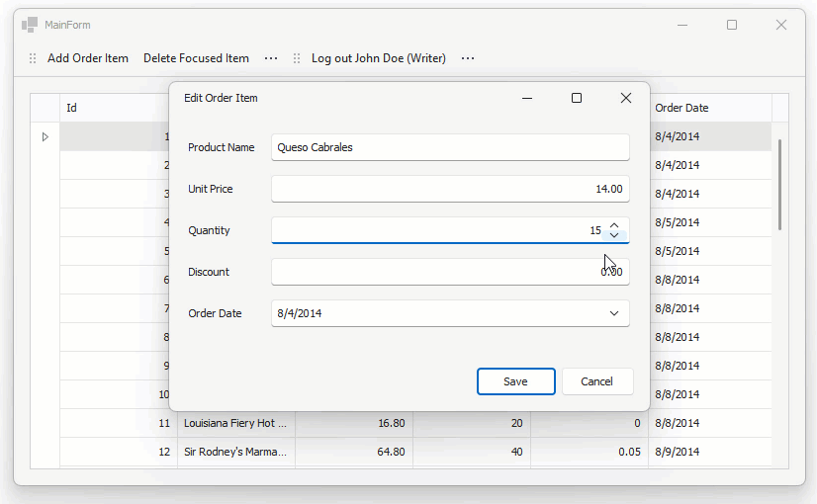Image resolution: width=817 pixels, height=504 pixels.
Task: Click the Order Date text 8/4/2014 in dialog
Action: [x=299, y=313]
